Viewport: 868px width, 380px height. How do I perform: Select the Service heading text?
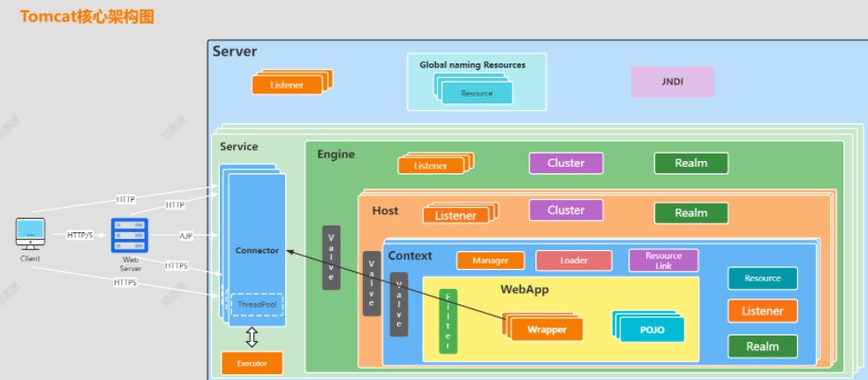coord(239,146)
